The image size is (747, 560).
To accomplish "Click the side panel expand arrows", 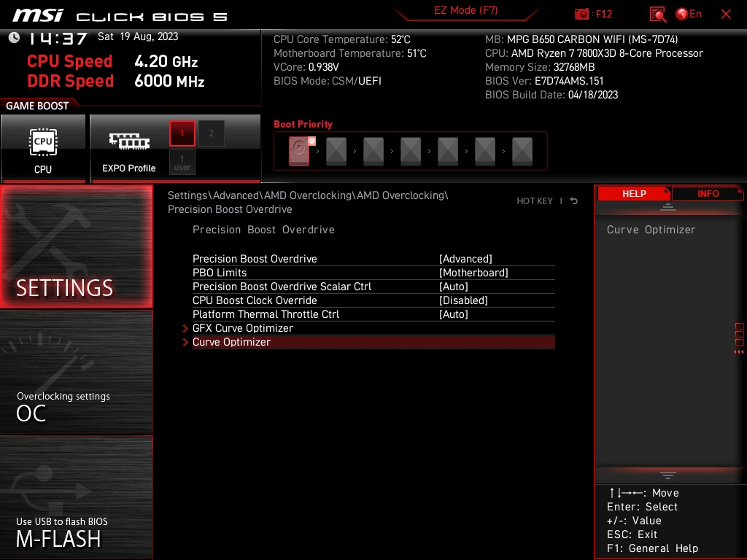I will pos(738,352).
